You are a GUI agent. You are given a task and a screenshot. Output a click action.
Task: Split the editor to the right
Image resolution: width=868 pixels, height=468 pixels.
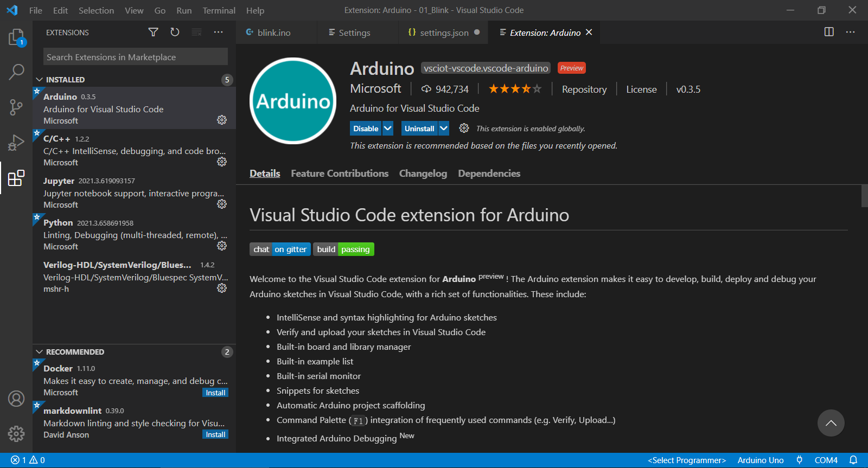click(829, 32)
